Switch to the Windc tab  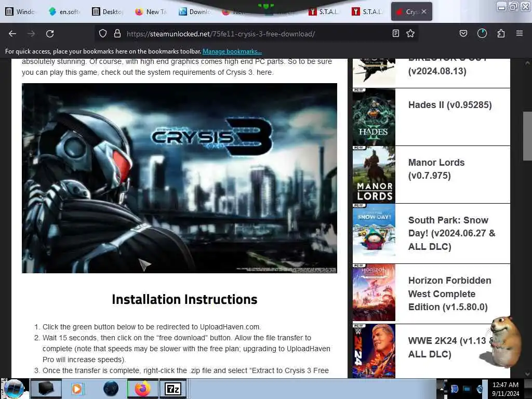20,11
